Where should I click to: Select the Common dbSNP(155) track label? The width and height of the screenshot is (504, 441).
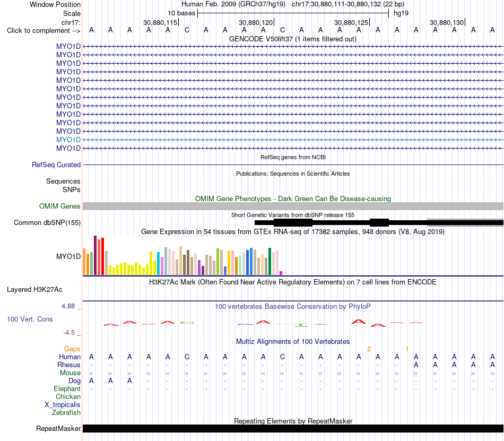point(47,222)
